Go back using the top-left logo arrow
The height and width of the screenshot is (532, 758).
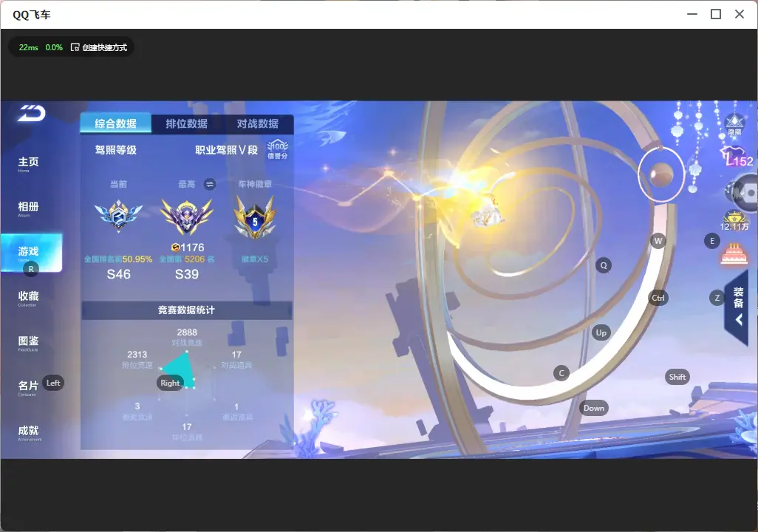pyautogui.click(x=32, y=113)
